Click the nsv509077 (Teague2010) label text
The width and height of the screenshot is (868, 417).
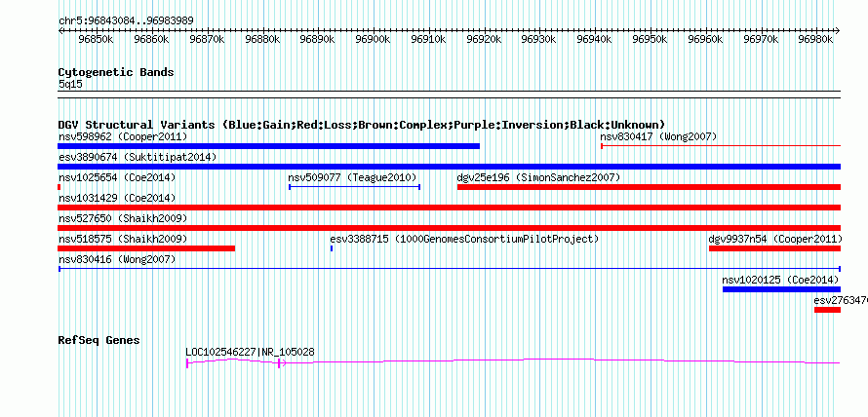352,177
